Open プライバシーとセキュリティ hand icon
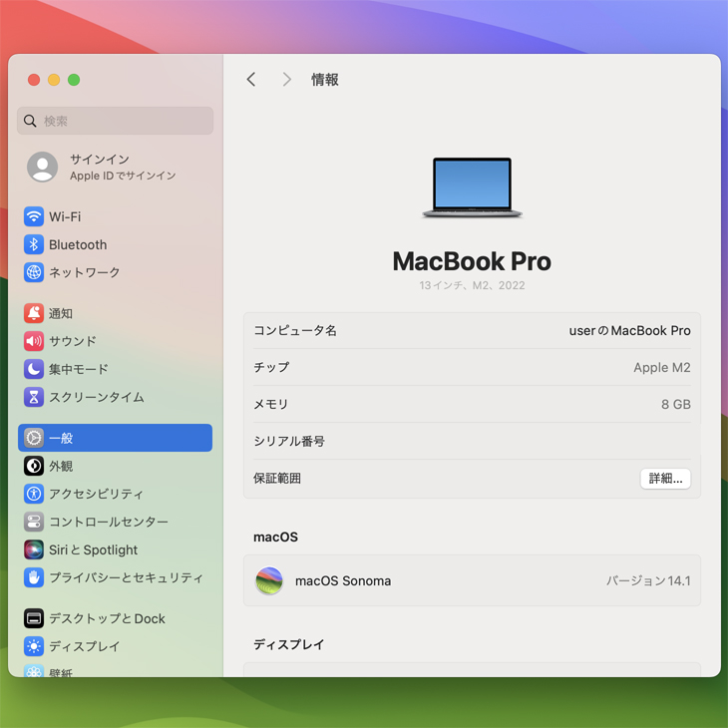The height and width of the screenshot is (728, 728). [34, 577]
